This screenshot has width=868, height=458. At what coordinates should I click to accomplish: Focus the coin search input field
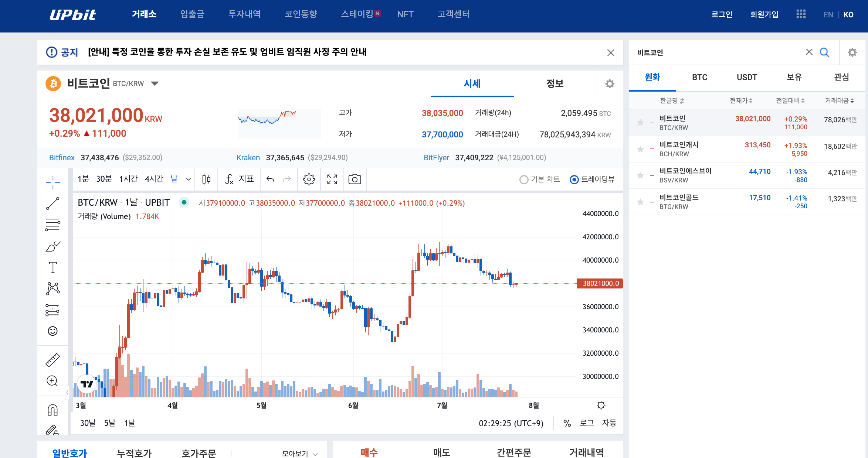[x=717, y=52]
